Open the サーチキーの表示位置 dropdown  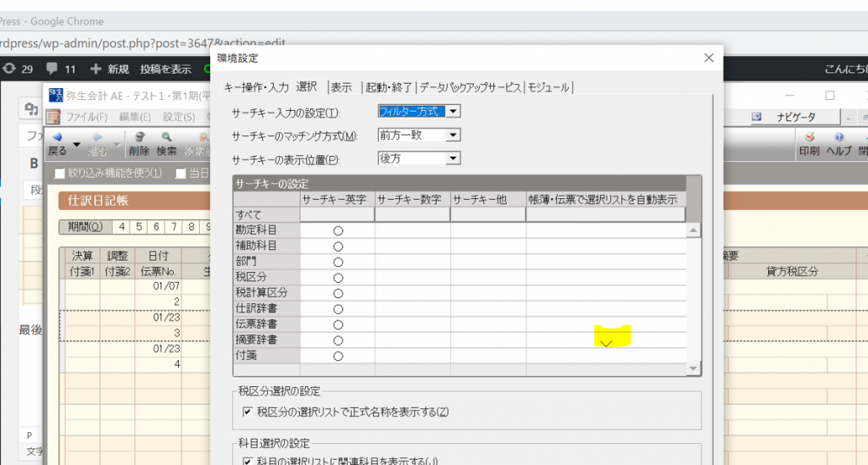coord(453,158)
